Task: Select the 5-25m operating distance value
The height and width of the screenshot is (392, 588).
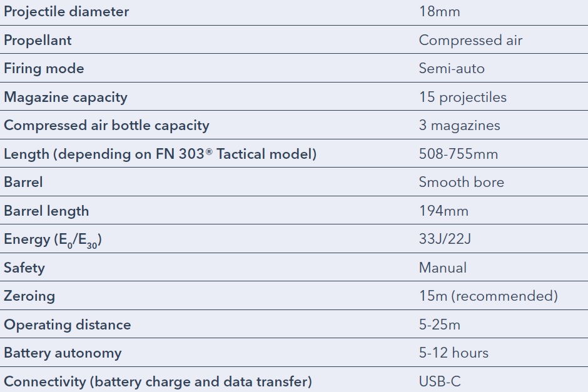Action: click(x=440, y=324)
